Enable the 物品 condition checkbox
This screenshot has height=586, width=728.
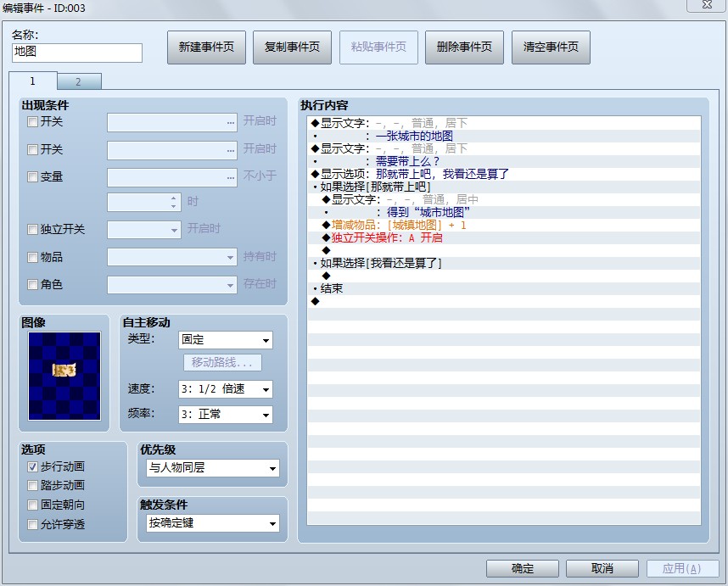coord(32,257)
